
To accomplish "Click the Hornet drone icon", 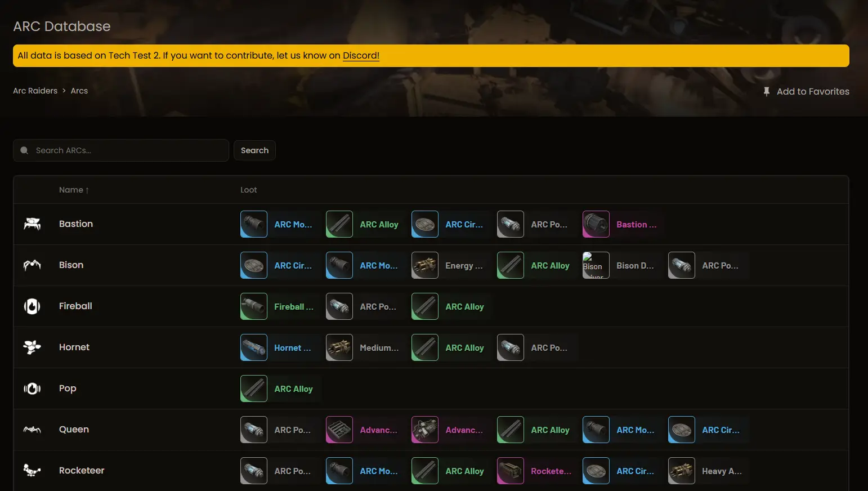I will (32, 347).
